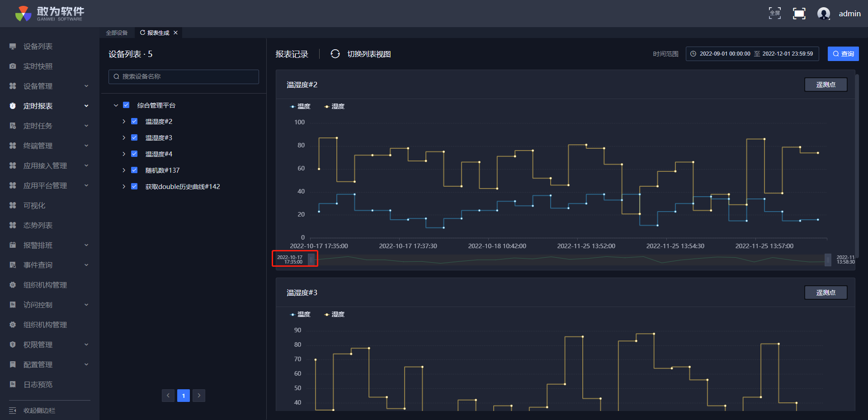
Task: Click the 设备列表 monitor icon in sidebar
Action: coord(13,47)
